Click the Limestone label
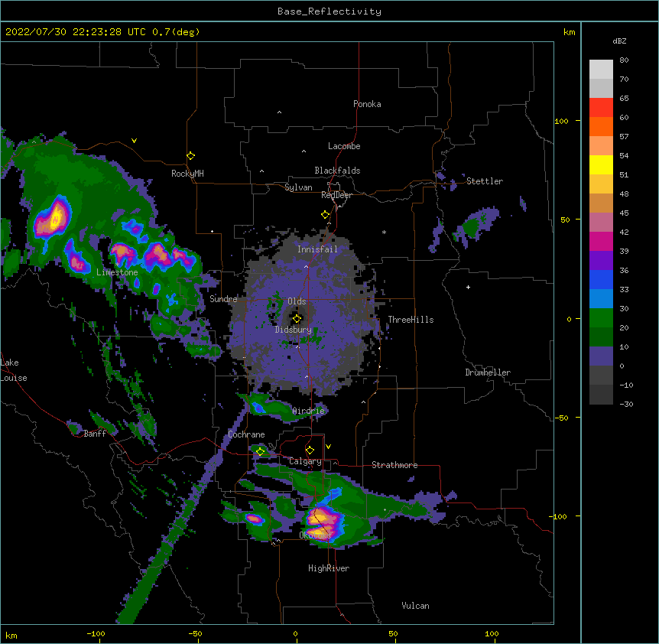This screenshot has width=659, height=644. pos(117,272)
